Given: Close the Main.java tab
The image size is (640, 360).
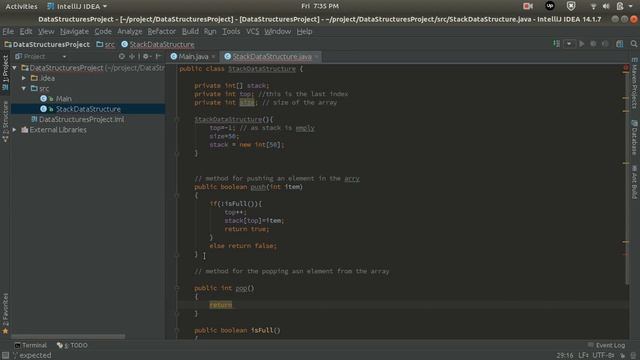Looking at the screenshot, I should coord(213,57).
